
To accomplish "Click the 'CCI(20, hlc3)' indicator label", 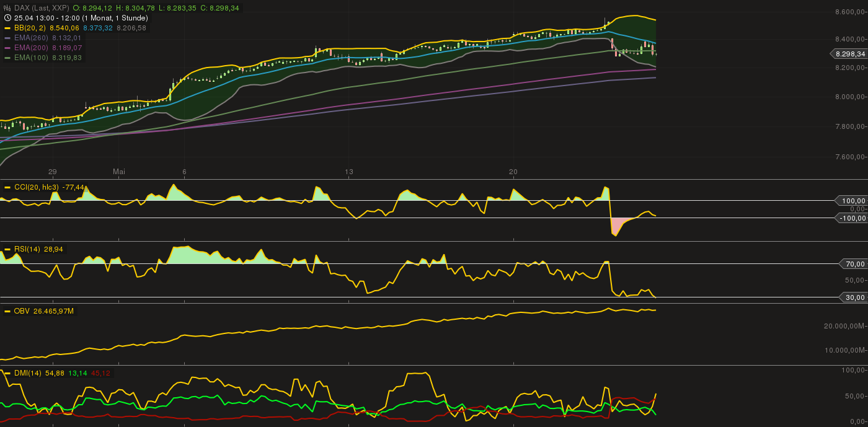I will click(36, 187).
